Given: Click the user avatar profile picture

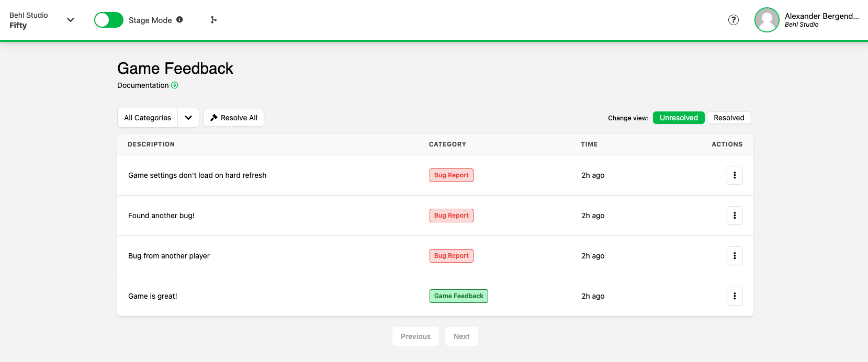Looking at the screenshot, I should [766, 20].
